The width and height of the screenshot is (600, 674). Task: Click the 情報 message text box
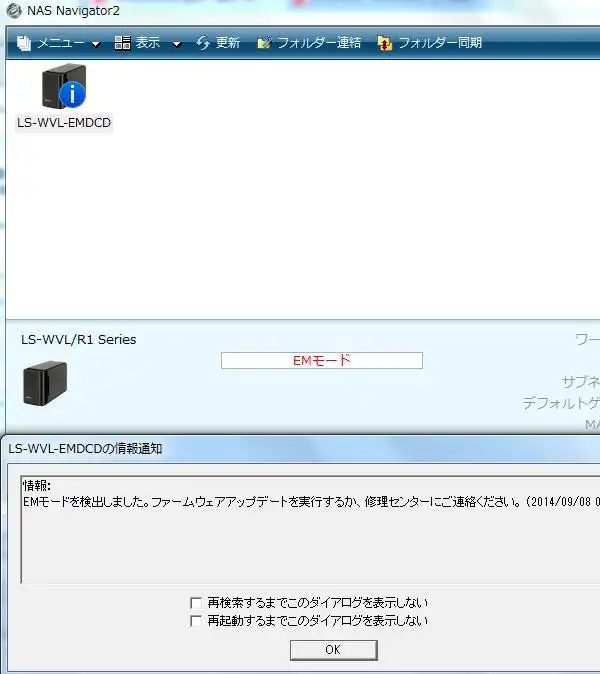coord(310,530)
